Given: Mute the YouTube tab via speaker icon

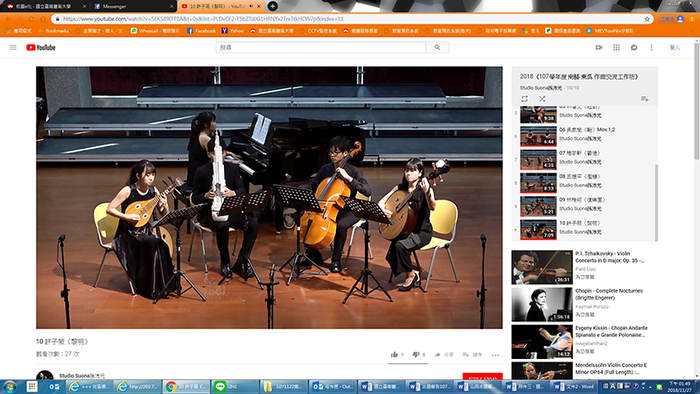Looking at the screenshot, I should click(x=251, y=6).
